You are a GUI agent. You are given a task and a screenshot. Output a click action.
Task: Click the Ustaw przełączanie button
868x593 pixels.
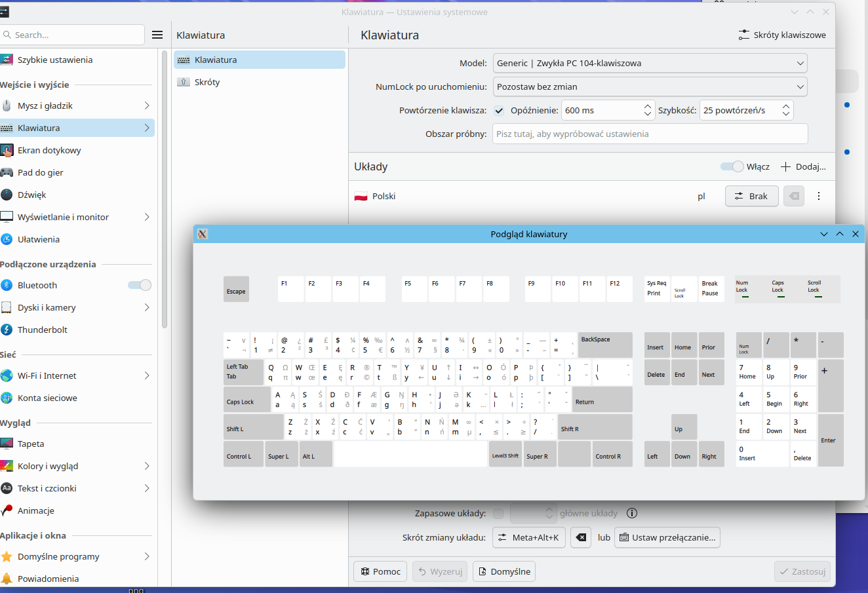pos(667,537)
